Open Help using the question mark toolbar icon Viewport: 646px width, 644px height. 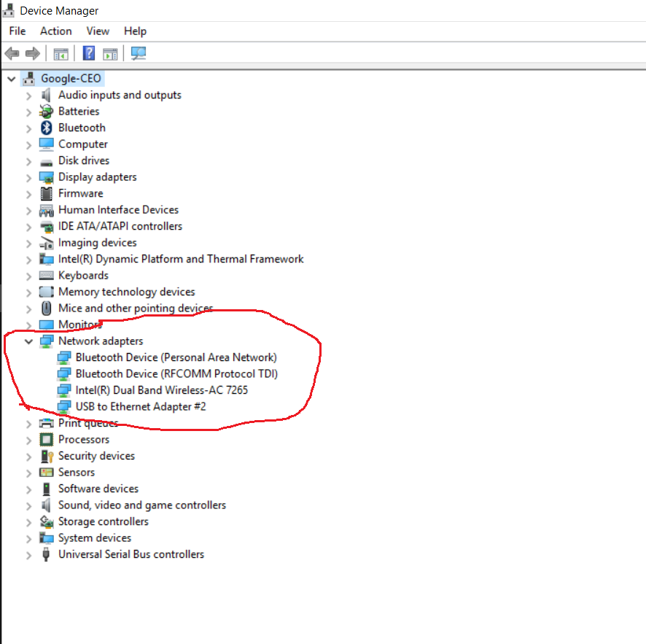88,53
